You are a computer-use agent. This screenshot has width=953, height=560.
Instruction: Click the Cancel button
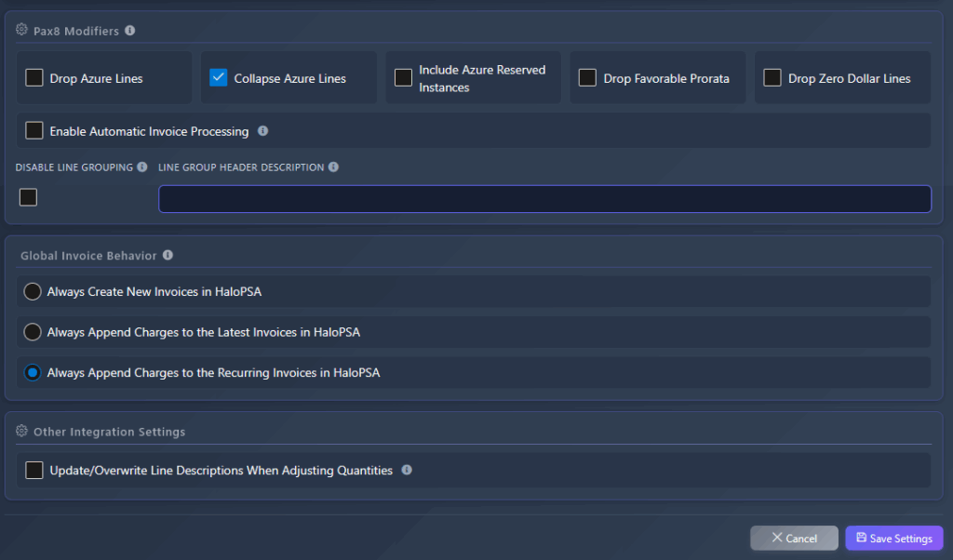[794, 538]
